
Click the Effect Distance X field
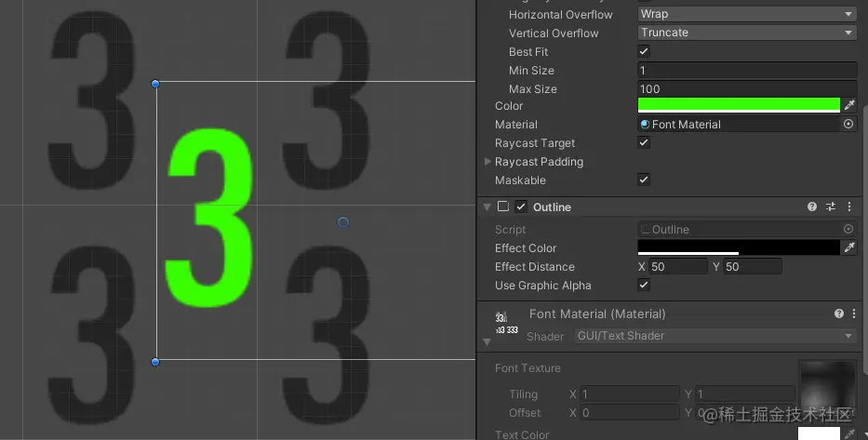point(678,267)
